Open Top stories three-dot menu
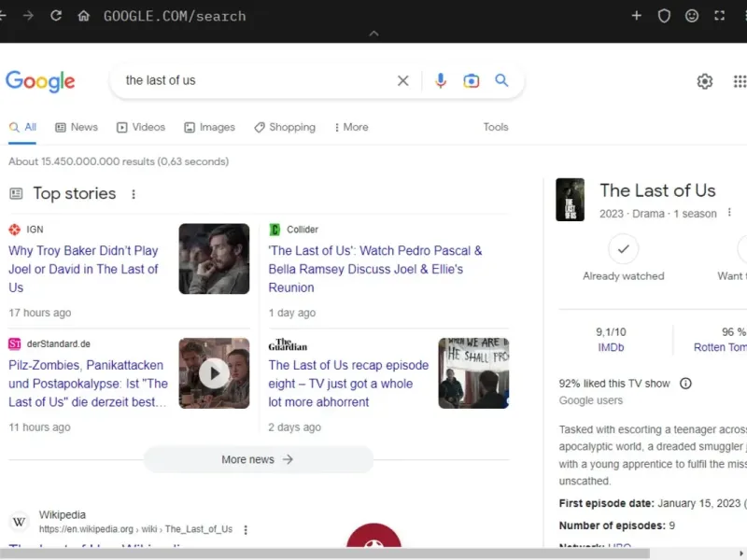The width and height of the screenshot is (747, 560). 134,194
